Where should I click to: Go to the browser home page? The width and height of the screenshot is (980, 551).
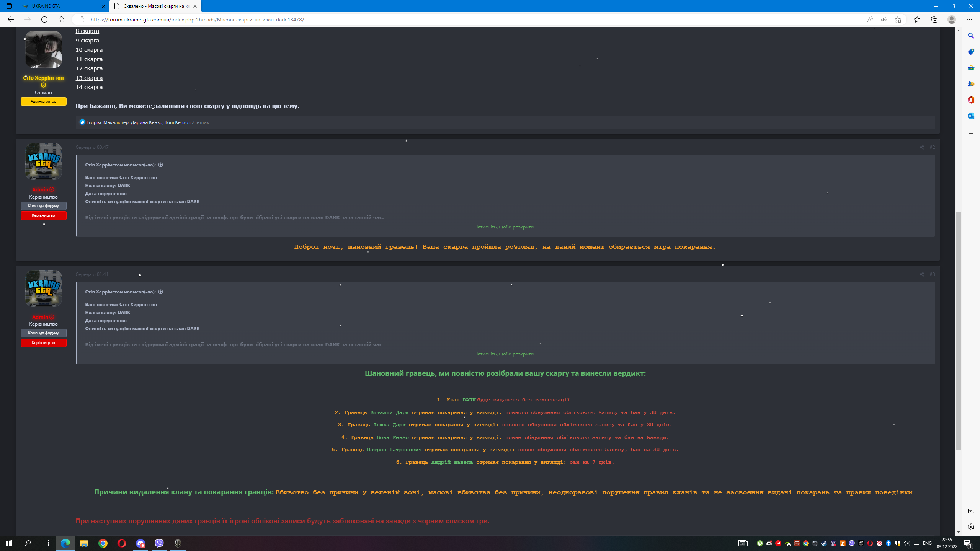[61, 20]
